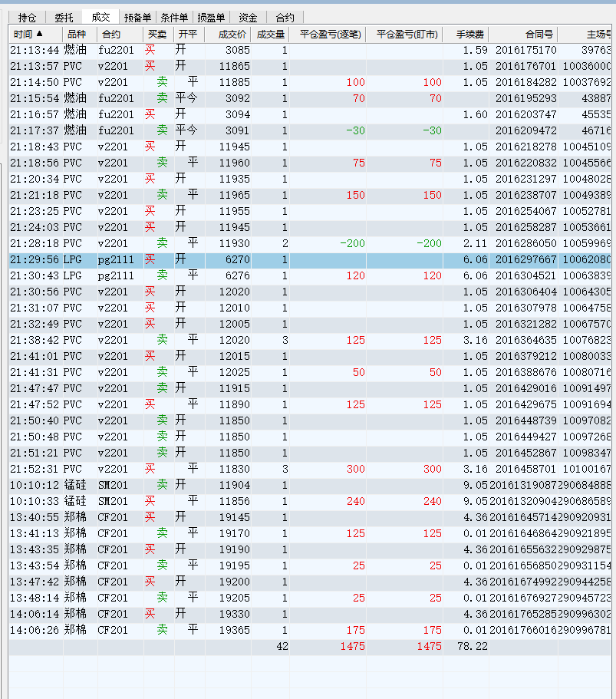Click the 品种 column header
The width and height of the screenshot is (616, 699).
tap(81, 35)
